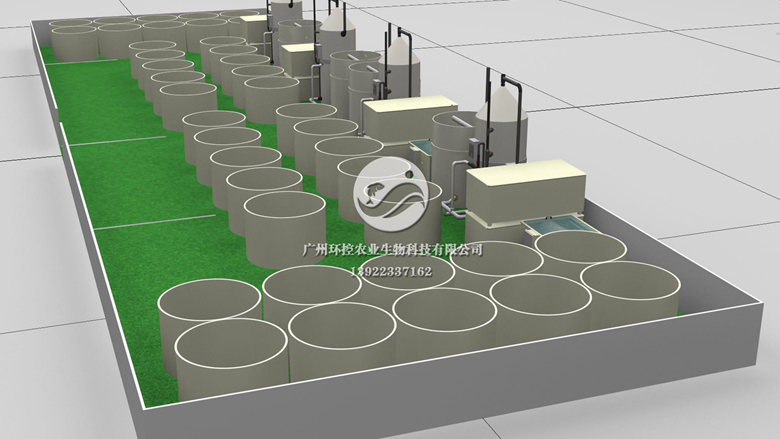Select the front-center round tank in the bottom row

(340, 335)
